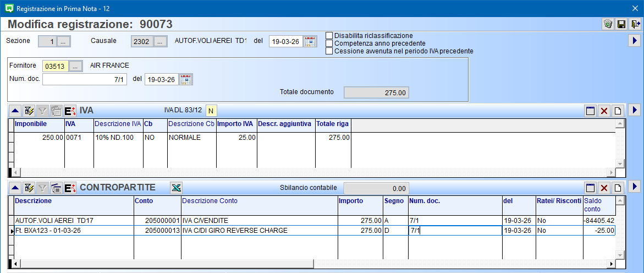Tick Cessione avvenuta nel periodo IVA precedente

330,51
